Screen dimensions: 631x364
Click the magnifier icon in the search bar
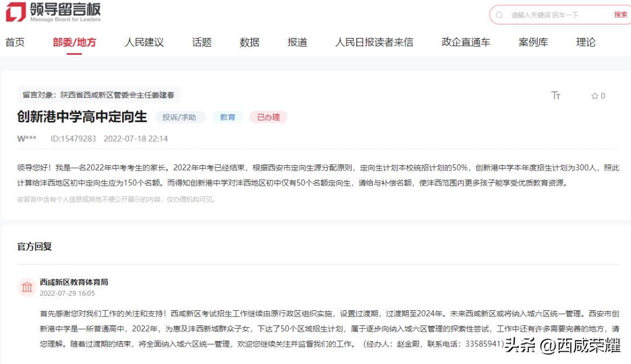click(500, 15)
